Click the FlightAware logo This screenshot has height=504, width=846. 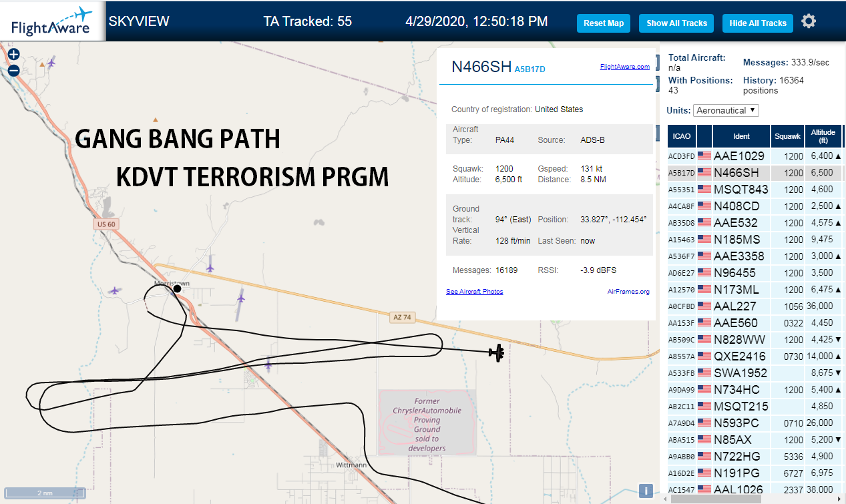pyautogui.click(x=52, y=21)
